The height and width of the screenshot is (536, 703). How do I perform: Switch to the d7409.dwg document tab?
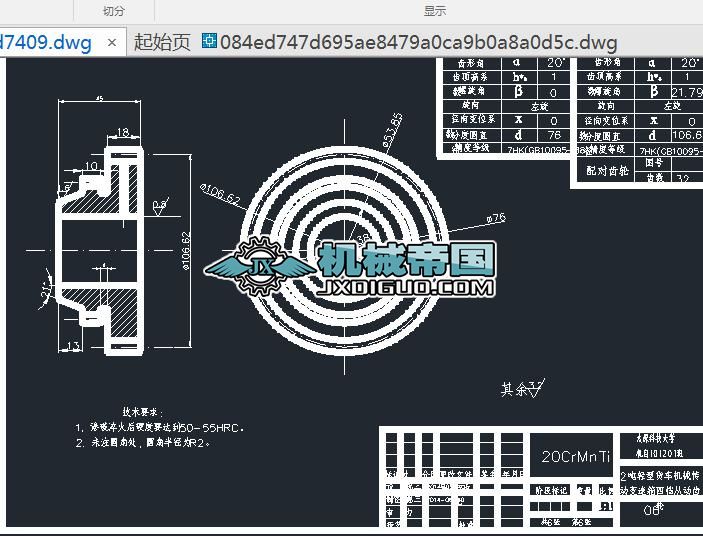(45, 42)
